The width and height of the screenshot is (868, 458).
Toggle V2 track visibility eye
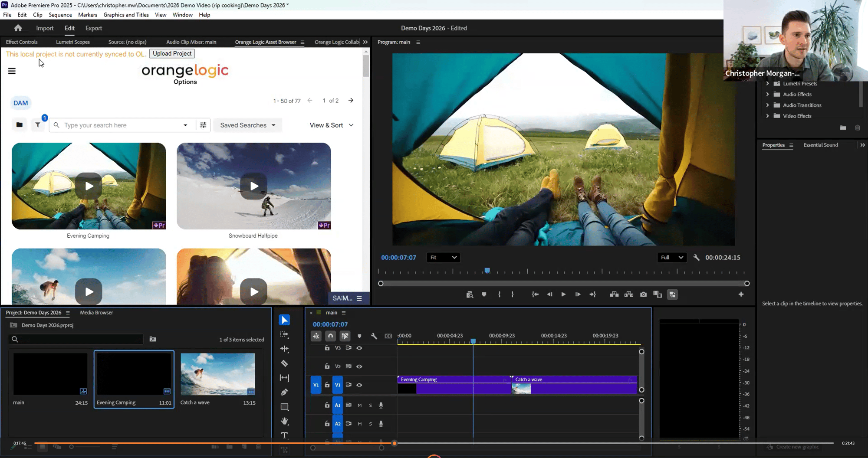359,366
